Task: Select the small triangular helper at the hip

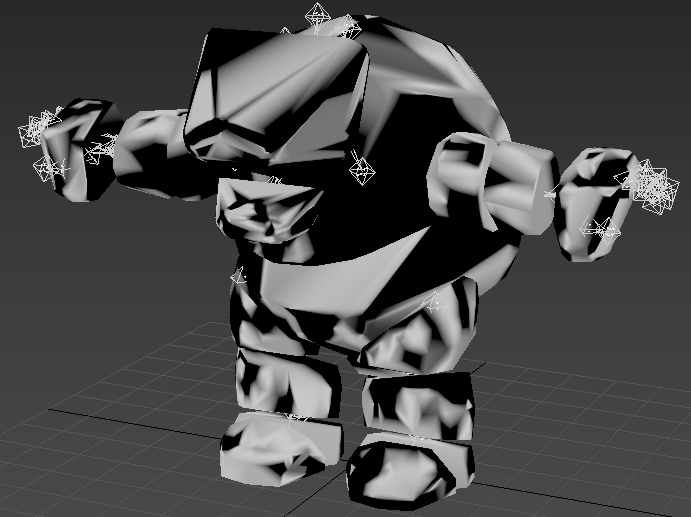Action: point(239,276)
